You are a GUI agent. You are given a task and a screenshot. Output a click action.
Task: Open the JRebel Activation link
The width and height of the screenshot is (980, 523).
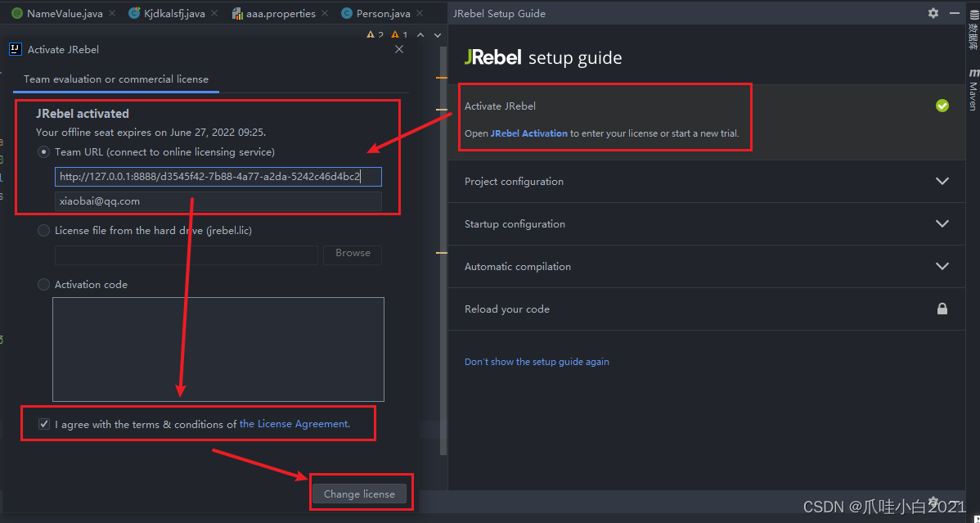tap(529, 133)
